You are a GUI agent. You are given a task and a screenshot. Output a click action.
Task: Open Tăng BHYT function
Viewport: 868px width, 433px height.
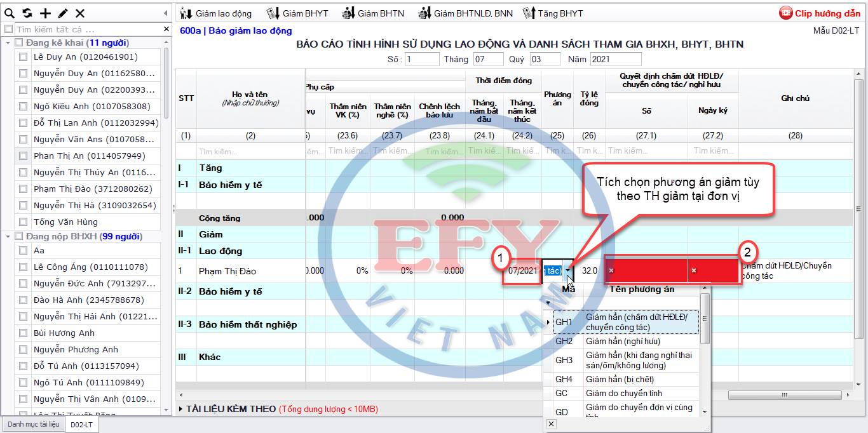coord(553,13)
